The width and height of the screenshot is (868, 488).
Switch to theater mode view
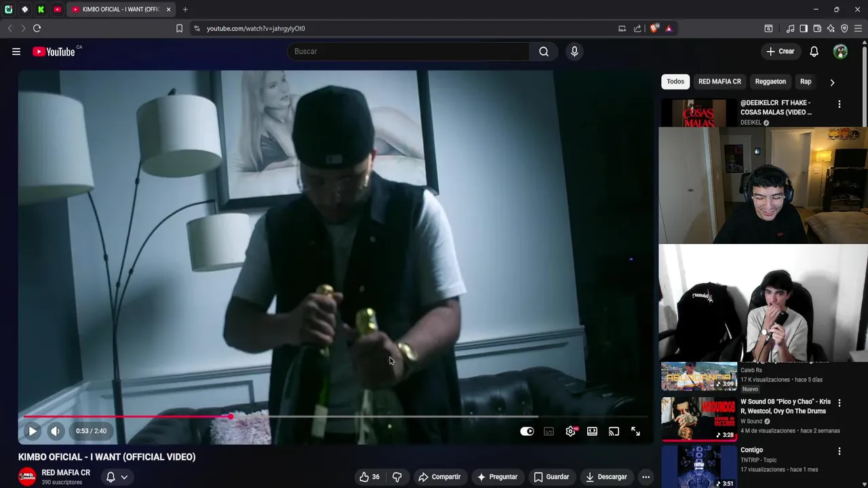592,431
